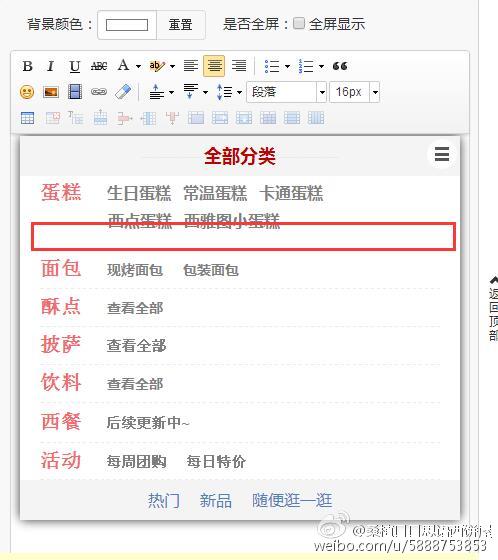This screenshot has height=560, width=498.
Task: Toggle center alignment
Action: pyautogui.click(x=214, y=66)
